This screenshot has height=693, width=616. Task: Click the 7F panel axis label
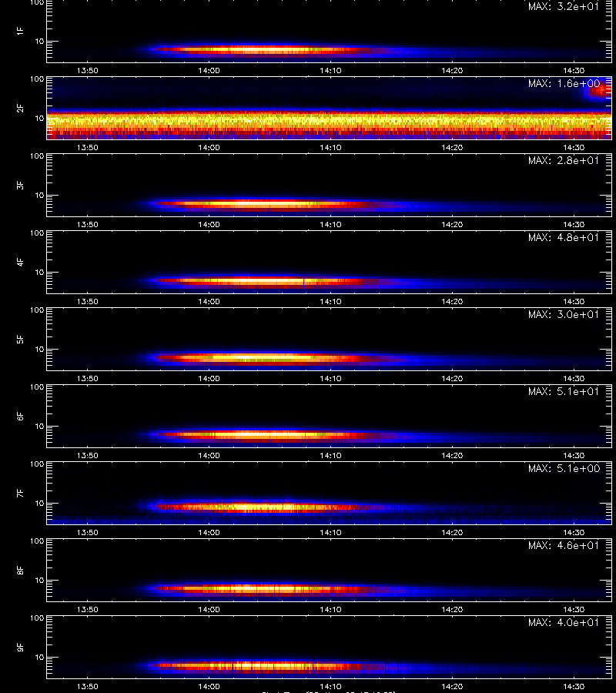20,494
